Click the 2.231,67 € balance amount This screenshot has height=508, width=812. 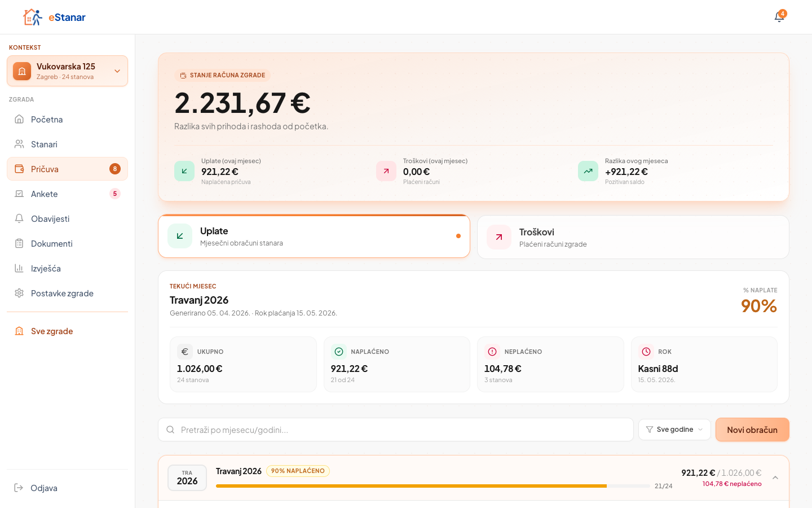click(x=242, y=103)
